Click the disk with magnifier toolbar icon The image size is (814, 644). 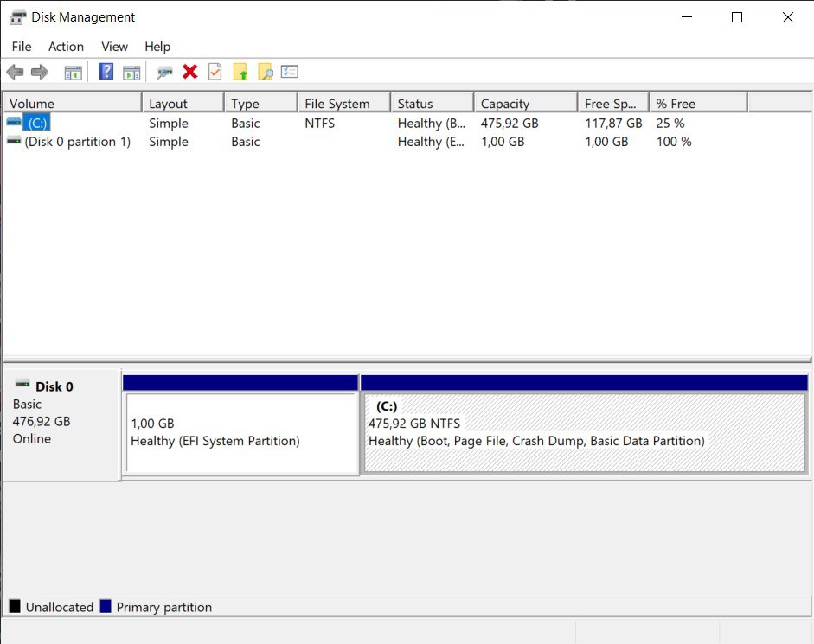(x=164, y=72)
